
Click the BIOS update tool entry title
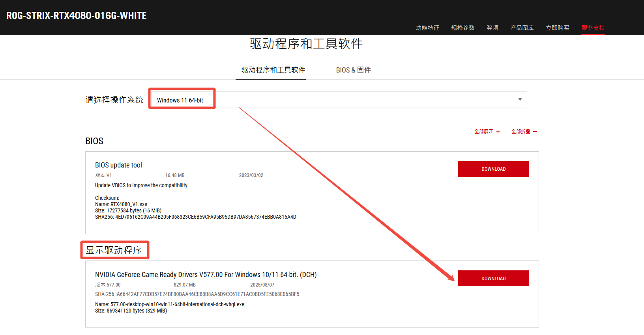pos(118,165)
